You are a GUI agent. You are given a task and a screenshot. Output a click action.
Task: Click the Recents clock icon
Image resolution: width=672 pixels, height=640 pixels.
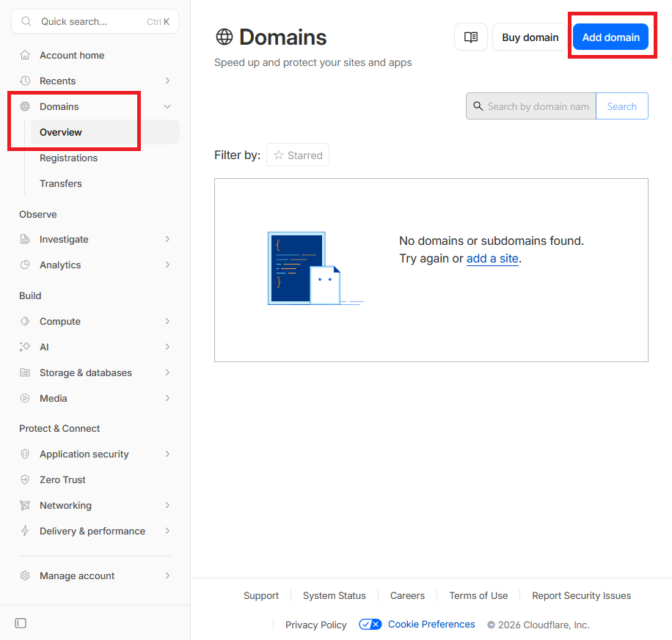[25, 81]
